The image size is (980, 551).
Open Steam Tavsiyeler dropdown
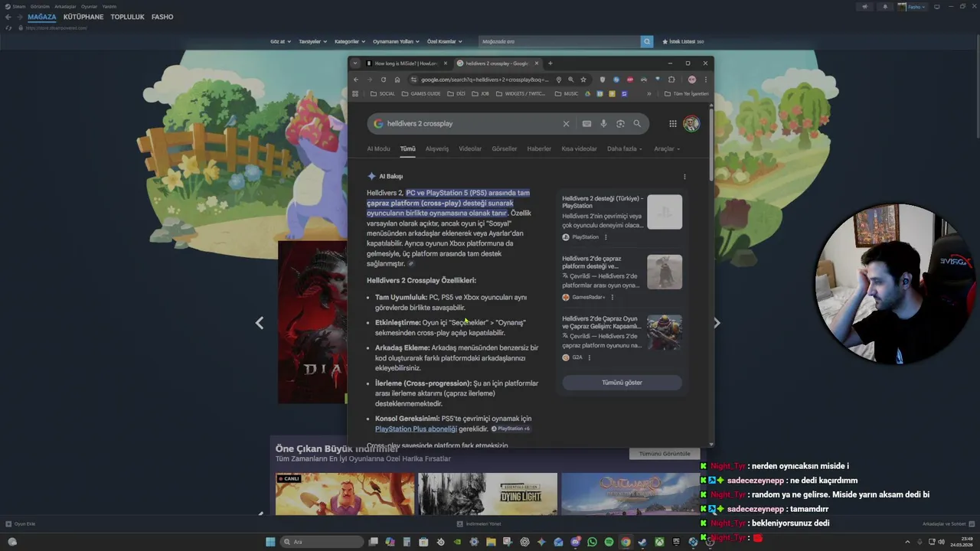(x=313, y=41)
